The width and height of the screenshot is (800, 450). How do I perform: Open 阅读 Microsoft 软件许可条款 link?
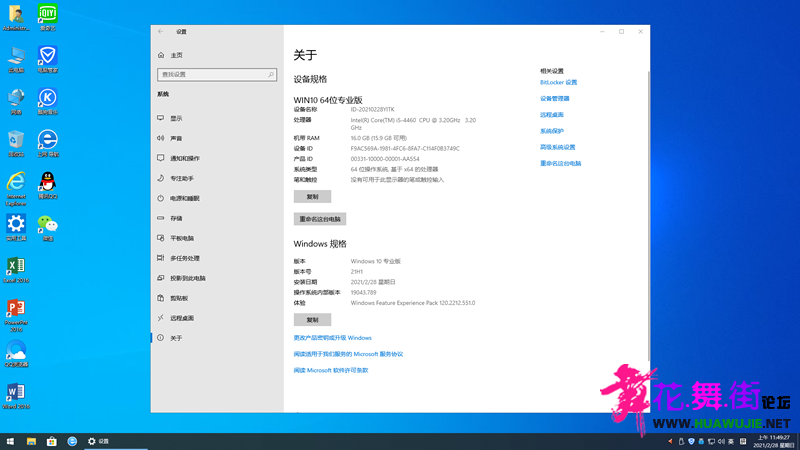[x=331, y=370]
